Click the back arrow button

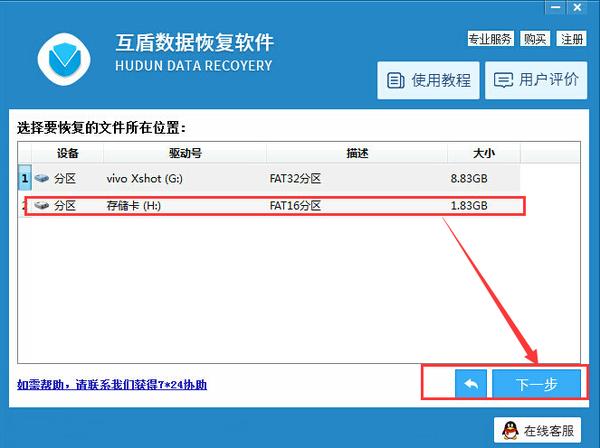point(471,384)
